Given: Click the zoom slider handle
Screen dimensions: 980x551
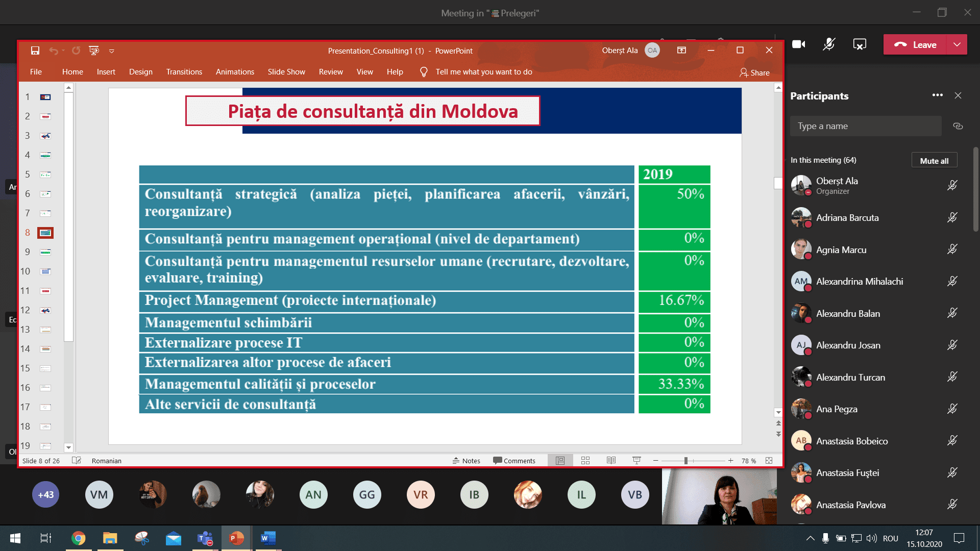Looking at the screenshot, I should point(686,461).
